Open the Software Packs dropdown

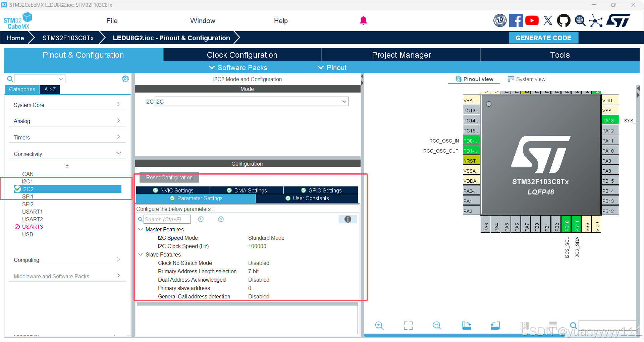[x=238, y=68]
